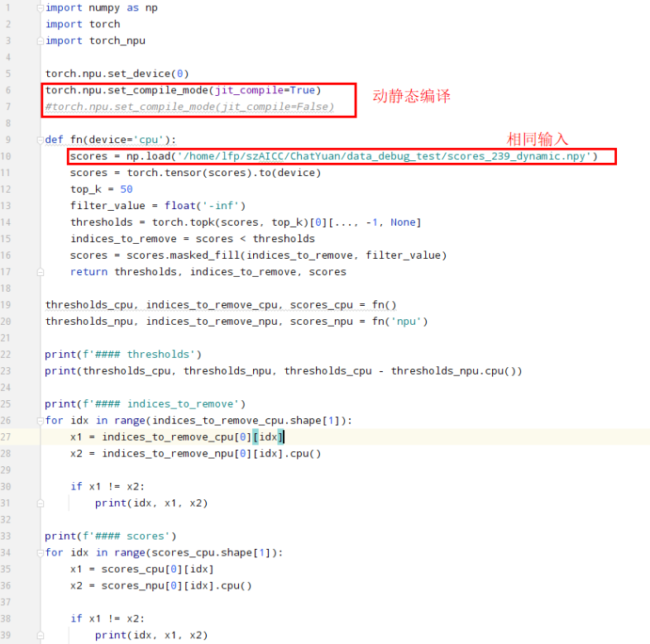Click 'import numpy as np' text
The image size is (650, 644).
[x=101, y=8]
